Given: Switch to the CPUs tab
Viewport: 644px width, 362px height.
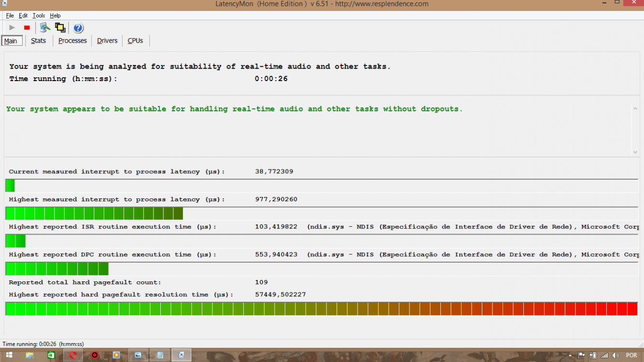Looking at the screenshot, I should tap(135, 41).
